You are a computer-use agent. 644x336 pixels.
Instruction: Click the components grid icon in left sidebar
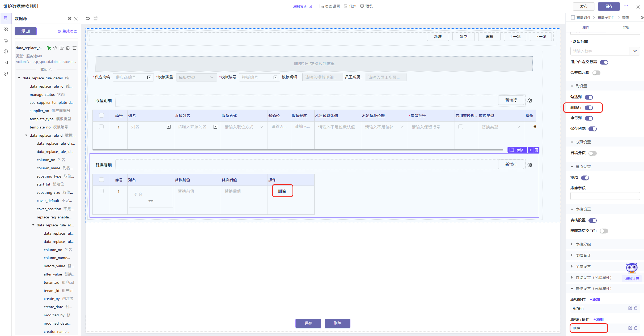point(6,29)
